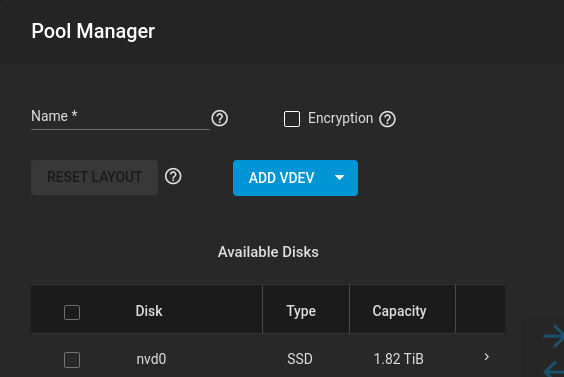Click the ADD VDEV button label
This screenshot has width=564, height=377.
point(282,178)
